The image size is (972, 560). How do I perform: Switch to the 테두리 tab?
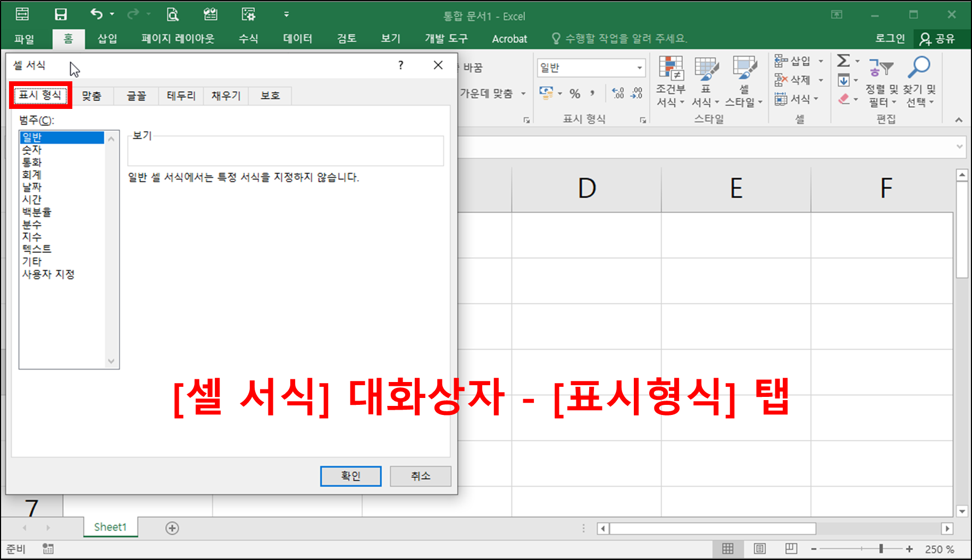[x=181, y=96]
